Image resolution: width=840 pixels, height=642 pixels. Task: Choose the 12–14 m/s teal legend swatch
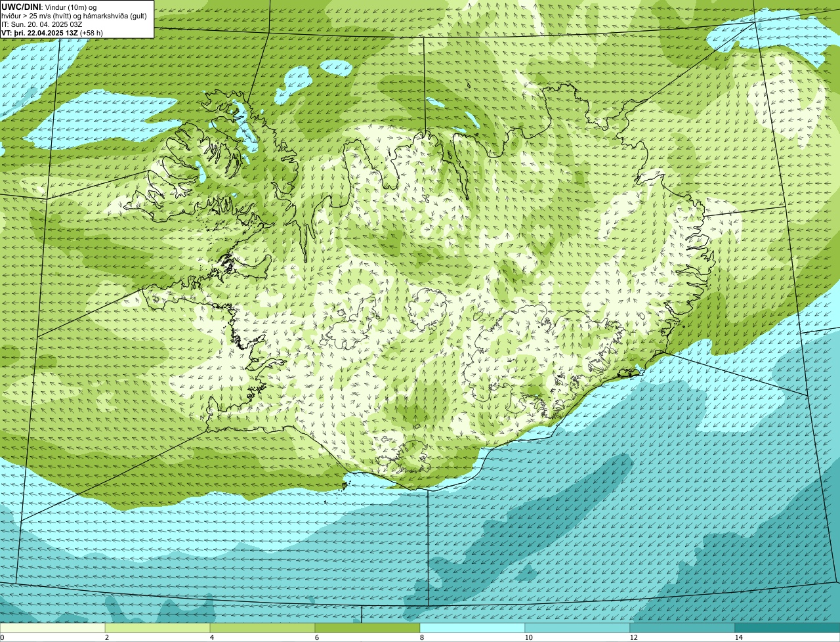pos(682,628)
